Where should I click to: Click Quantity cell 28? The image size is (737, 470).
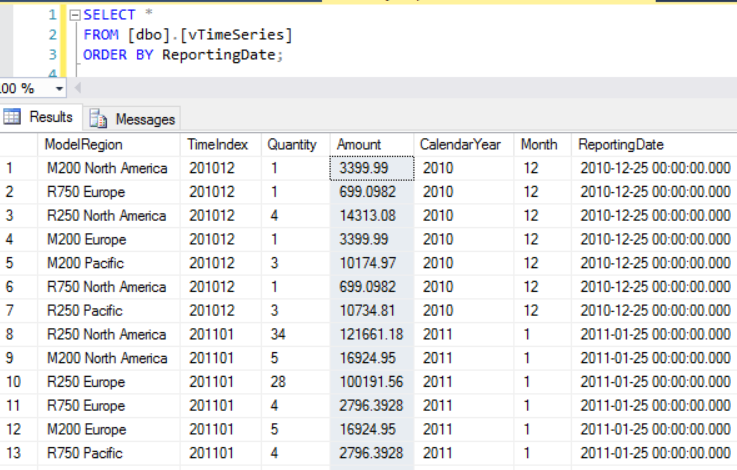click(x=296, y=382)
